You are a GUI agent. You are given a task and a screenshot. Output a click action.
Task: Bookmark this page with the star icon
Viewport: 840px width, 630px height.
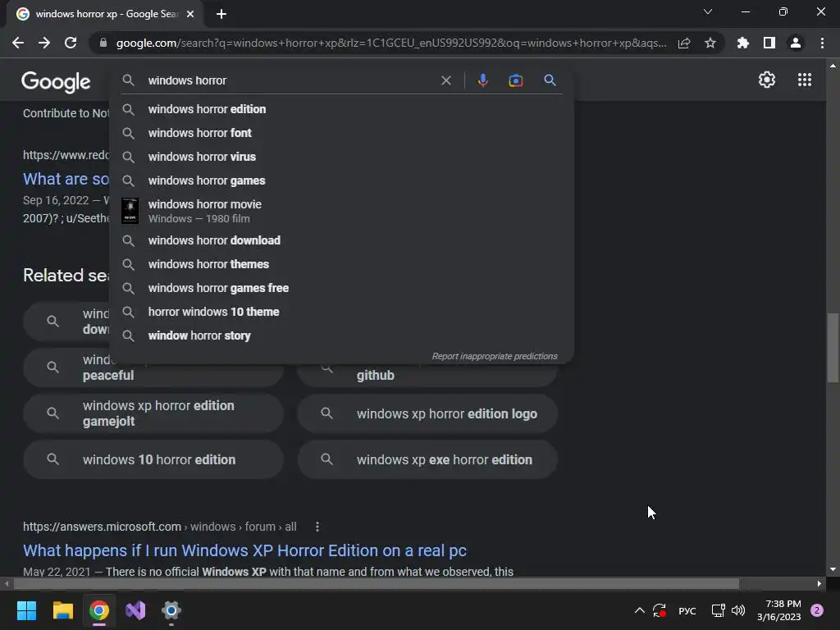710,43
